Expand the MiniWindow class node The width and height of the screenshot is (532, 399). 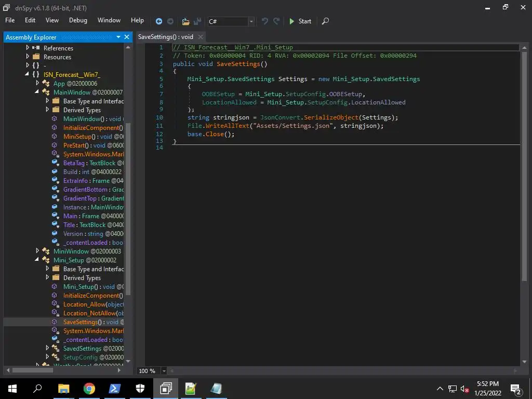[x=37, y=251]
